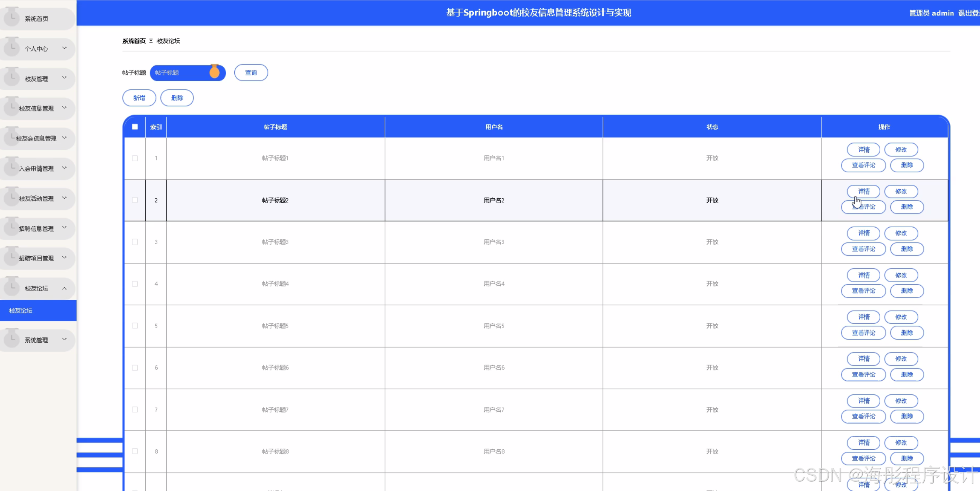Click the icon beside 捐赠项目管理 menu
The width and height of the screenshot is (980, 491).
[x=12, y=257]
